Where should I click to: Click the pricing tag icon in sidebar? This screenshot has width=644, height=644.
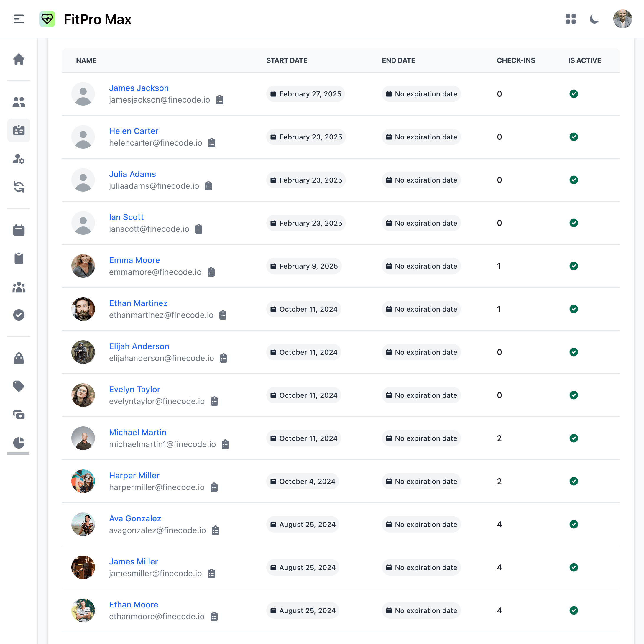pyautogui.click(x=19, y=386)
